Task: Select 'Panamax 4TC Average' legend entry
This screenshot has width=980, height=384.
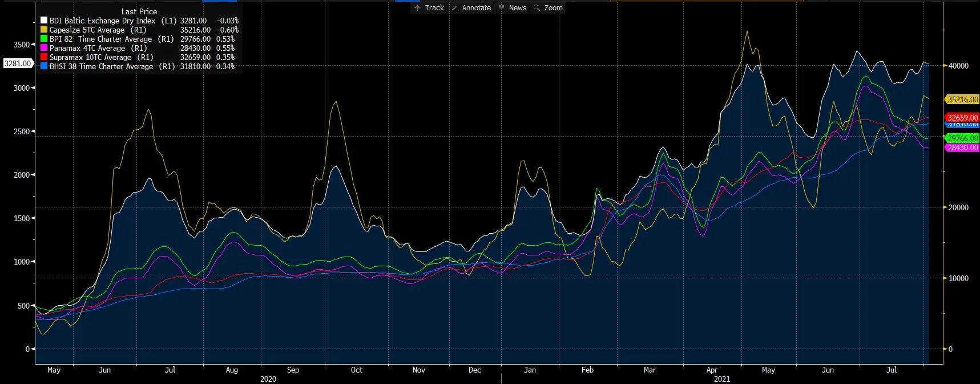Action: pyautogui.click(x=87, y=48)
